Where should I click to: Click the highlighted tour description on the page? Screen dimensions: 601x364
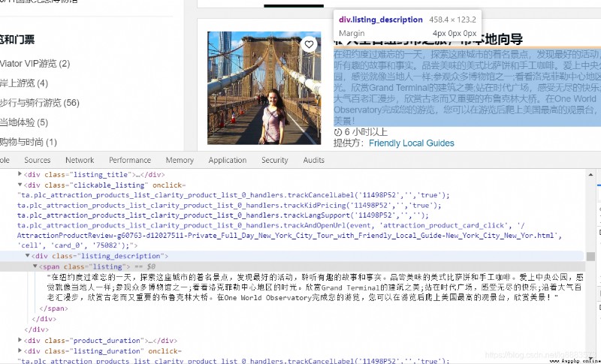click(467, 88)
